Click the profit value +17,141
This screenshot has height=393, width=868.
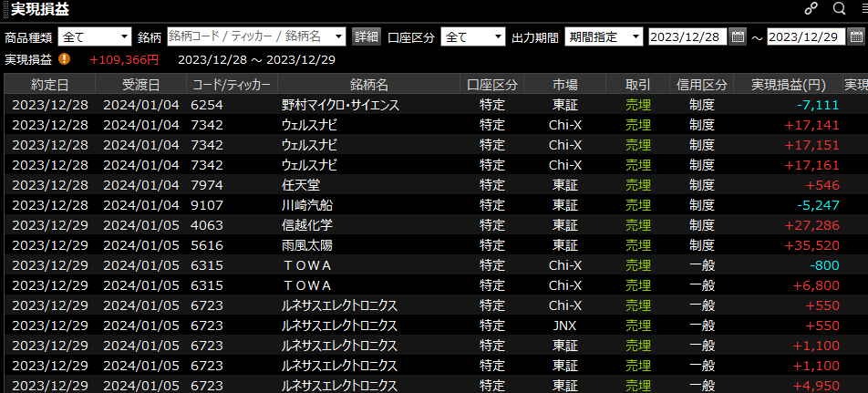812,125
